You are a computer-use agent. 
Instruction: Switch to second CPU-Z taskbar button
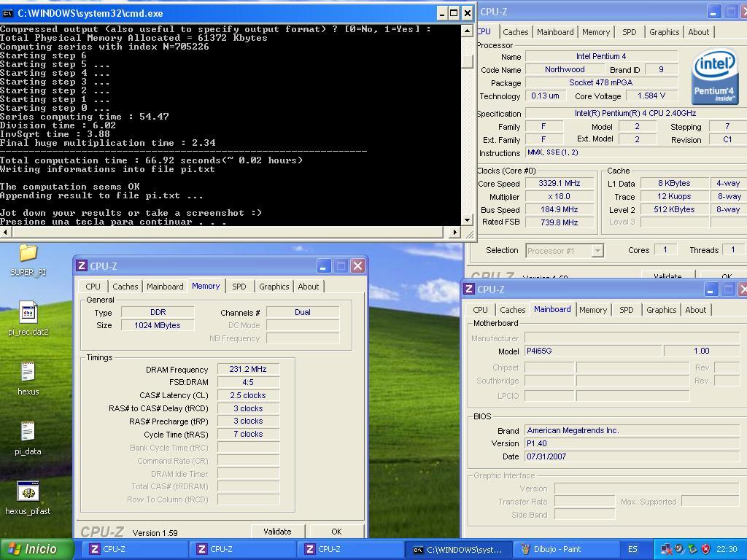[242, 549]
